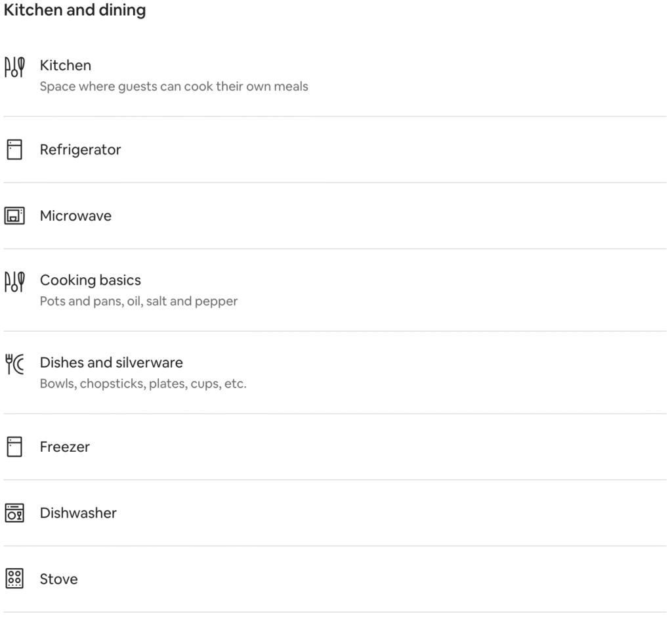Click the Dishes and silverware fork icon
Screen dimensions: 672x618
[x=14, y=364]
